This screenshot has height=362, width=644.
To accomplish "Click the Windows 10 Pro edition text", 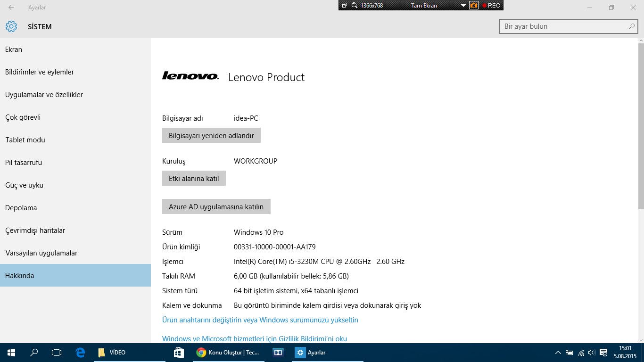I will click(259, 232).
